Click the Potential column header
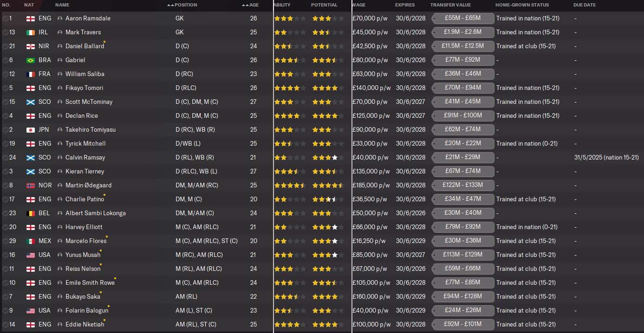 [324, 5]
